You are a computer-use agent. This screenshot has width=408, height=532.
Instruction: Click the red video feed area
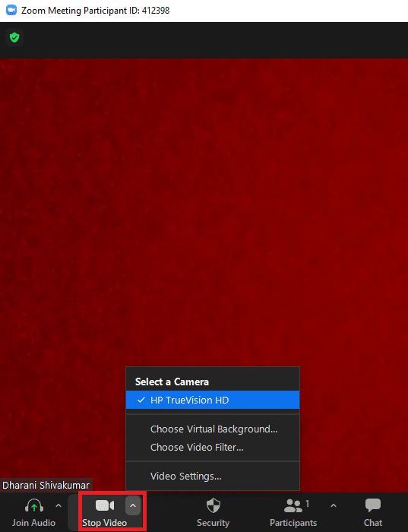point(204,211)
